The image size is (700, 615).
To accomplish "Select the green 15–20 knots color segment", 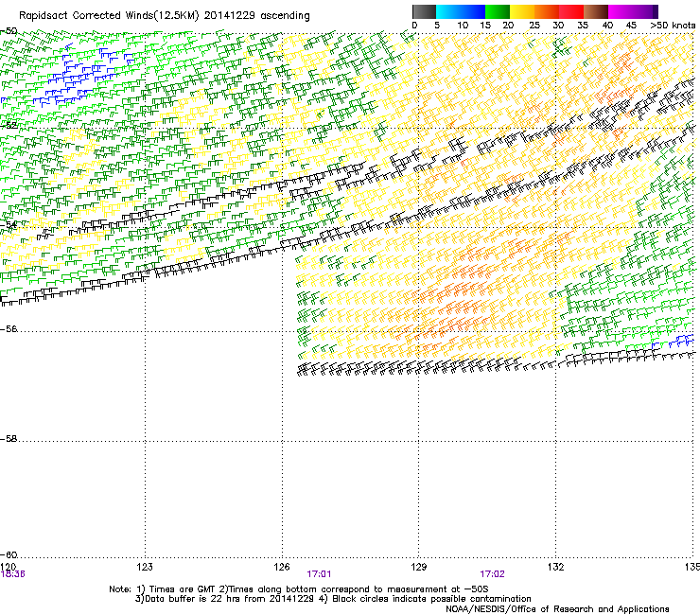I will click(x=498, y=11).
